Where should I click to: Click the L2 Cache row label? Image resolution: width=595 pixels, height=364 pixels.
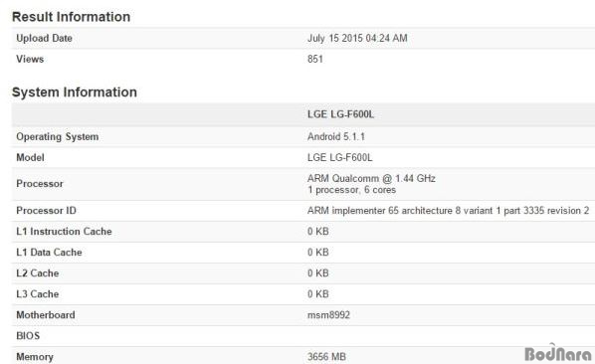[37, 273]
